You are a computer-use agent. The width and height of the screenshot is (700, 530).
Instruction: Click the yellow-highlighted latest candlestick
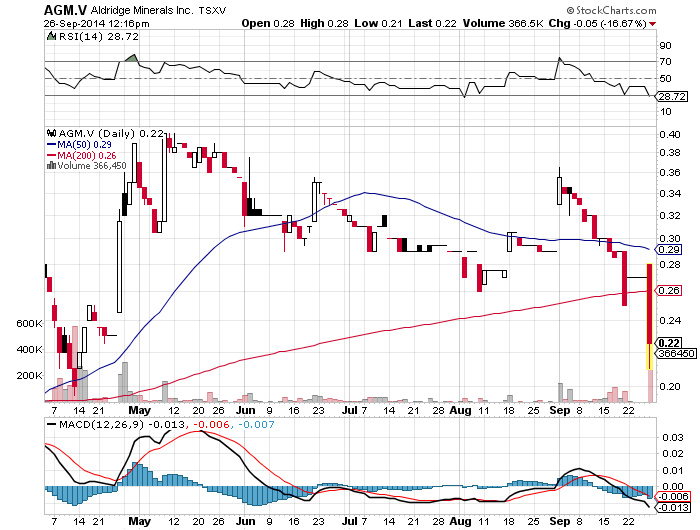650,316
